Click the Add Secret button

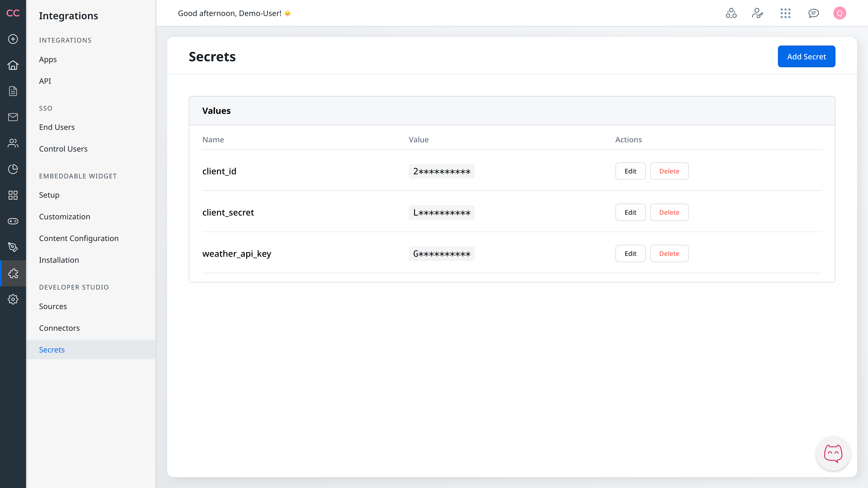coord(806,57)
